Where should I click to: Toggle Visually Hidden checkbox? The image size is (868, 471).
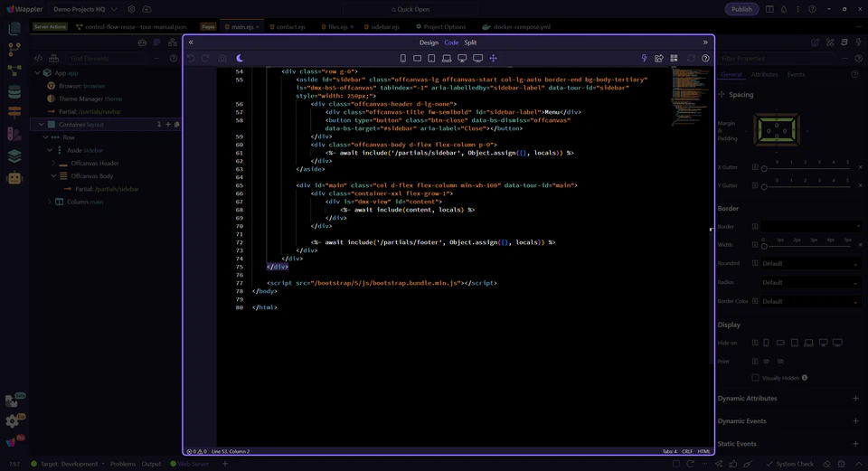tap(755, 378)
